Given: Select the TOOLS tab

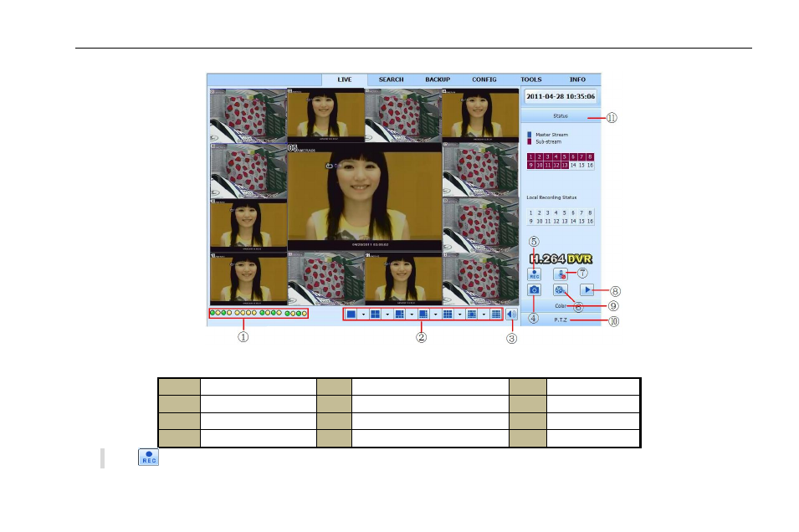Looking at the screenshot, I should 531,79.
